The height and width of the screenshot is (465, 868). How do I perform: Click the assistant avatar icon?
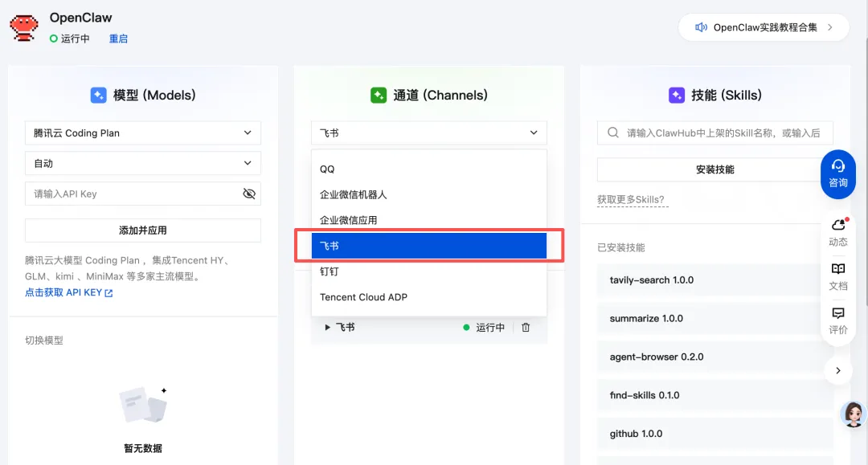coord(853,414)
